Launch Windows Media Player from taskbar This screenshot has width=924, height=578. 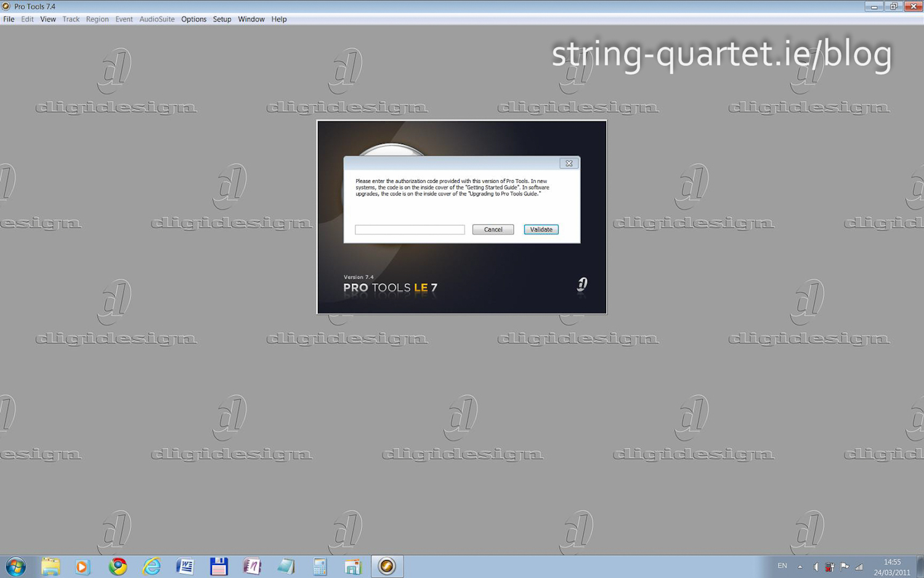click(x=83, y=566)
